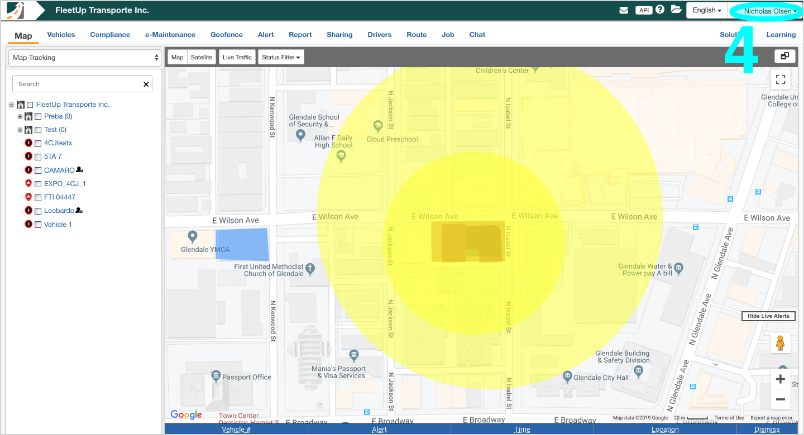The image size is (804, 435).
Task: Open the Report tab
Action: click(x=300, y=34)
